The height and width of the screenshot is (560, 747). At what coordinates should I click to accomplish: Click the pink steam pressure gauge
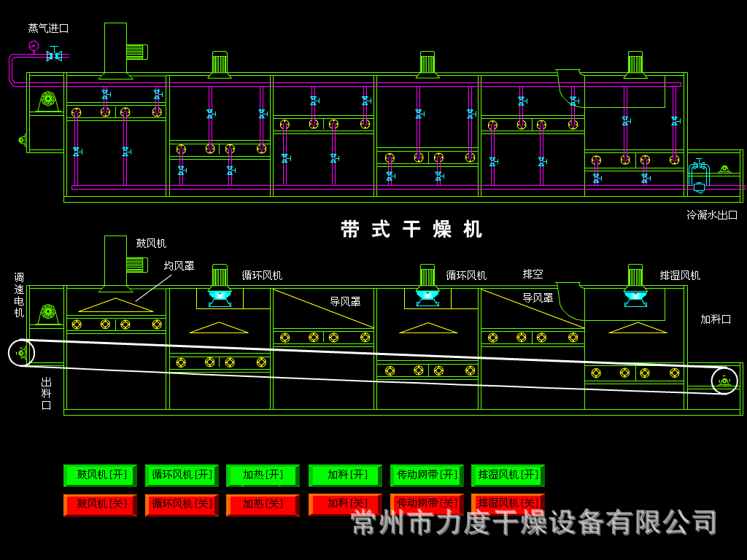34,46
